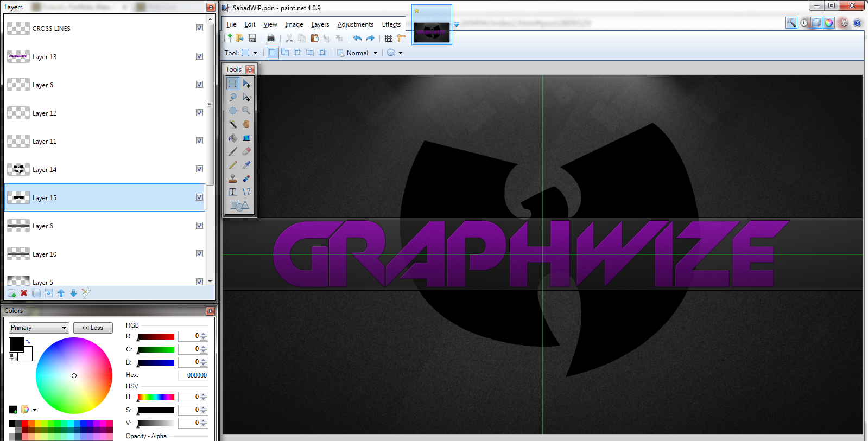Expand the open images list arrow
868x441 pixels.
[457, 24]
